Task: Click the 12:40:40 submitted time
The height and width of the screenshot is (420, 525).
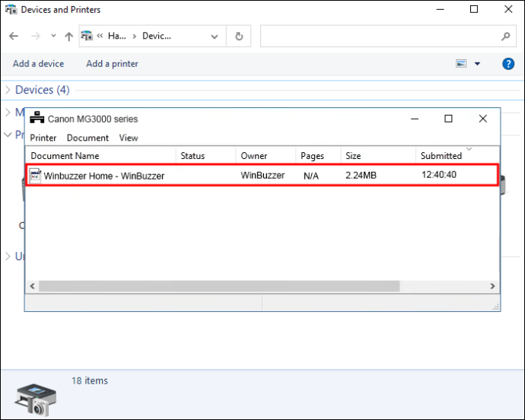Action: [x=439, y=174]
